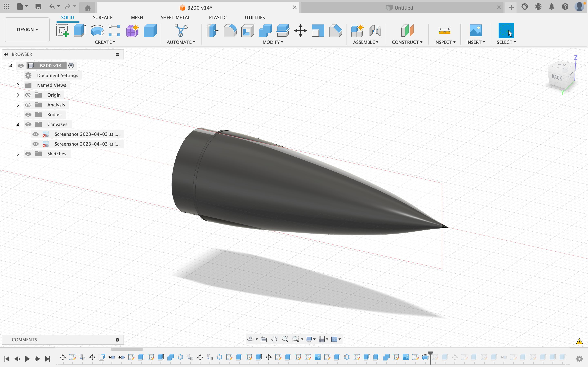The height and width of the screenshot is (367, 588).
Task: Expand the Document Settings node
Action: pos(18,75)
